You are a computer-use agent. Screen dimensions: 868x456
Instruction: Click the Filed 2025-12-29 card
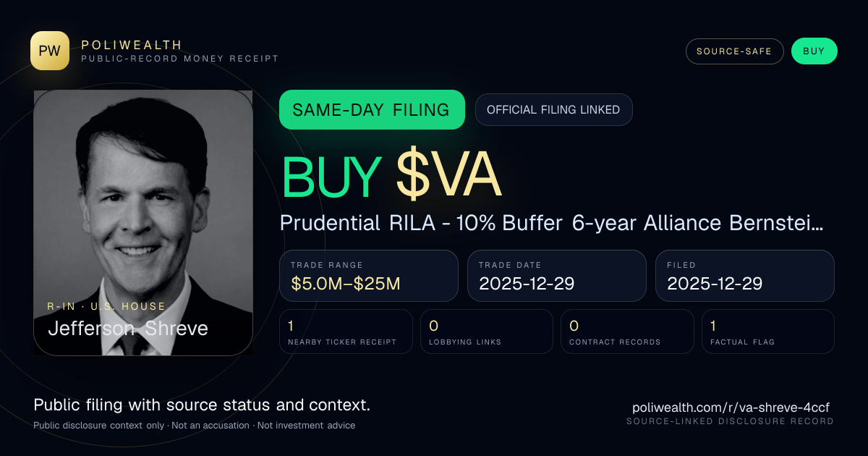[x=744, y=276]
